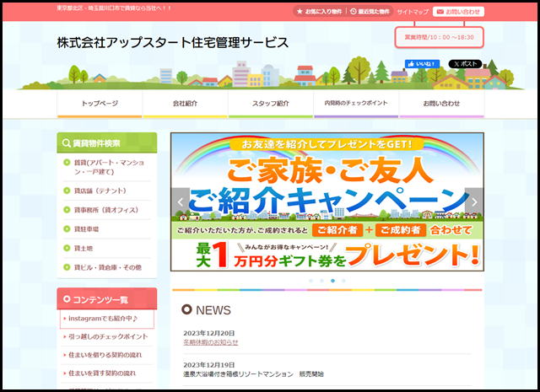540x392 pixels.
Task: Show next slide with right arrow
Action: pyautogui.click(x=474, y=201)
